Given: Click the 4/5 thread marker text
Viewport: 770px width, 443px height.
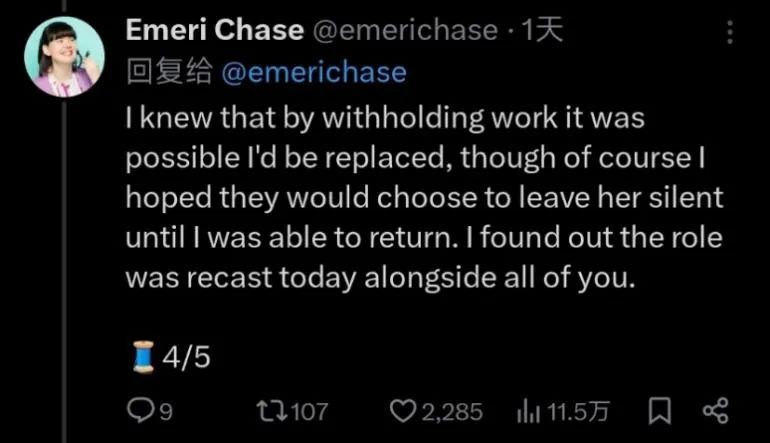Looking at the screenshot, I should (183, 358).
